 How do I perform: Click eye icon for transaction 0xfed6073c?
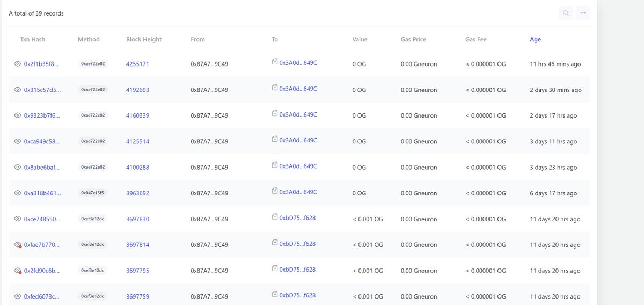point(18,296)
